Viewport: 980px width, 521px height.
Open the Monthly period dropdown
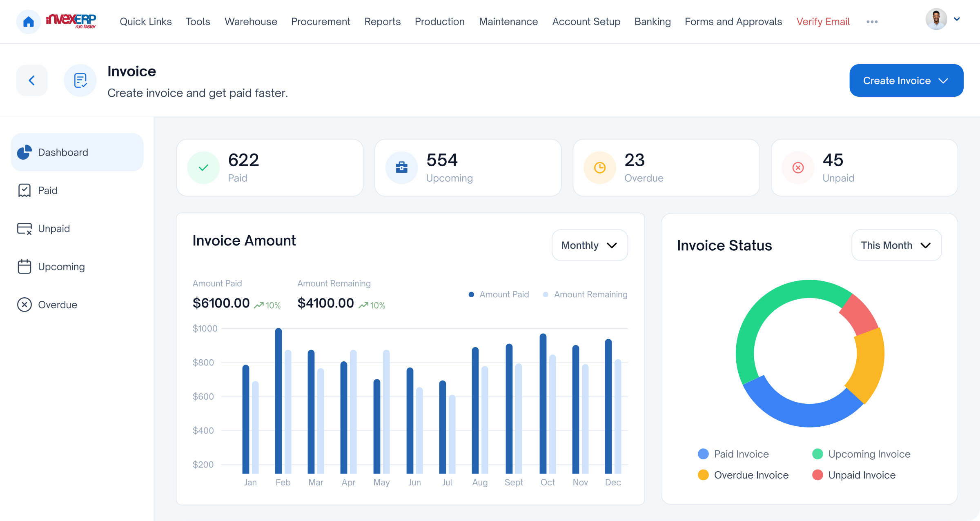[589, 245]
